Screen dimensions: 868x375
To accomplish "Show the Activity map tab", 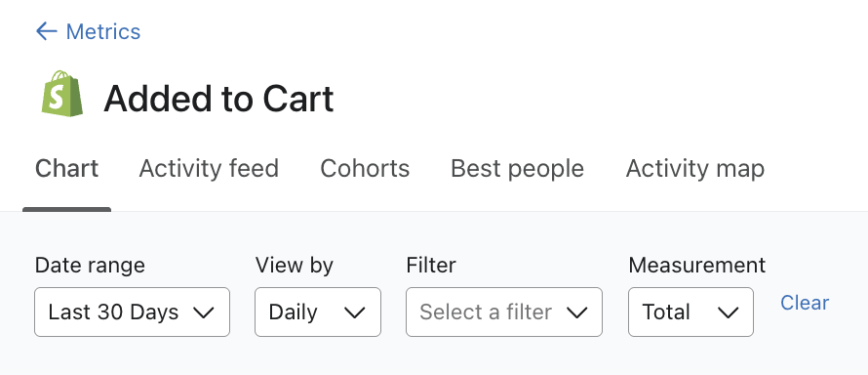I will pyautogui.click(x=694, y=168).
